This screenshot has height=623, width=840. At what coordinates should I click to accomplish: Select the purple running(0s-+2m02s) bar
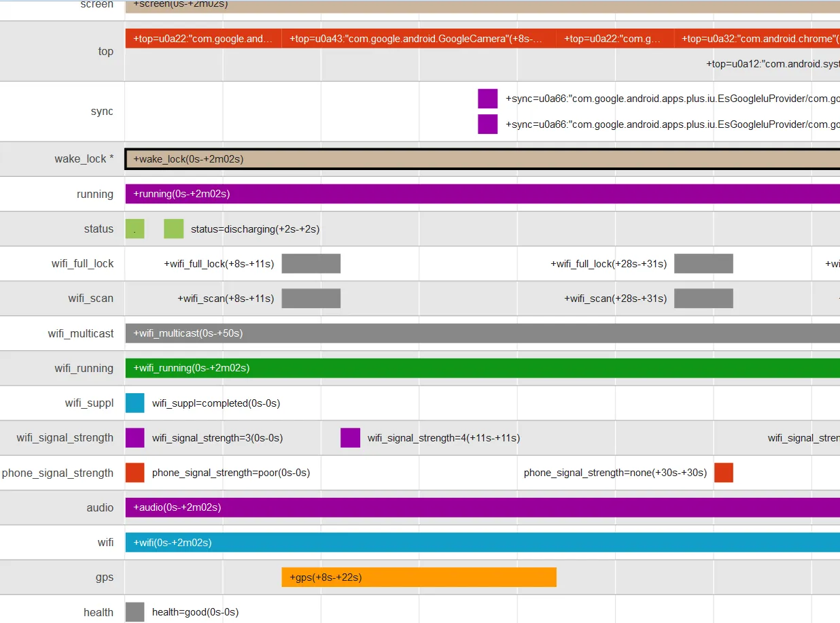coord(483,194)
